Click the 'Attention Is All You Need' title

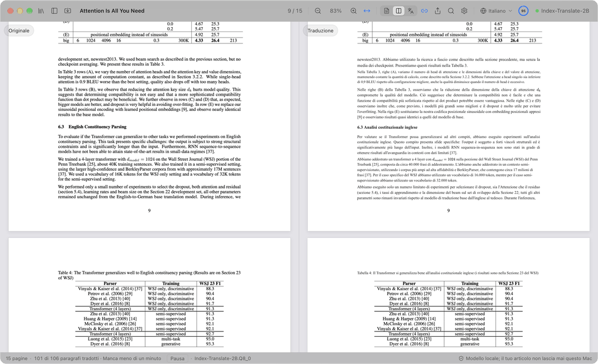tap(112, 11)
